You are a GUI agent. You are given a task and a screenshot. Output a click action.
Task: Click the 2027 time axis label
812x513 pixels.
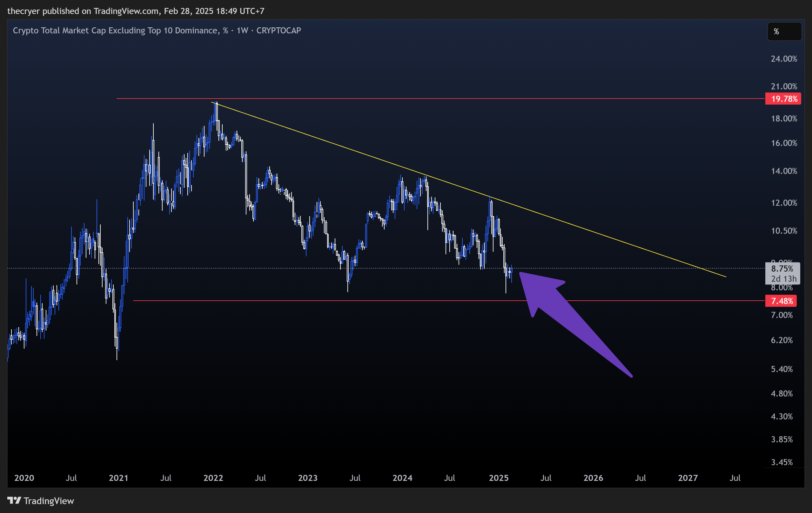688,478
